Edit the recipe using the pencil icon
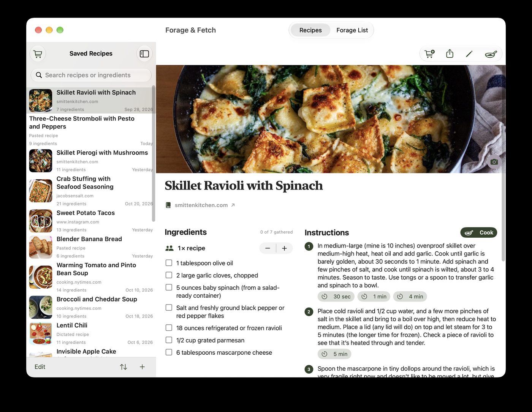Image resolution: width=532 pixels, height=412 pixels. [469, 54]
